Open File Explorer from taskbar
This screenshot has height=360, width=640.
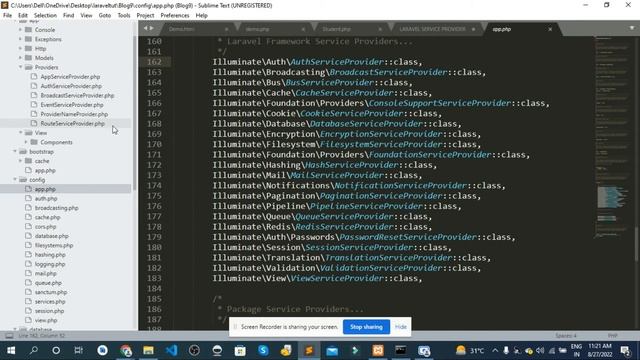tap(148, 350)
